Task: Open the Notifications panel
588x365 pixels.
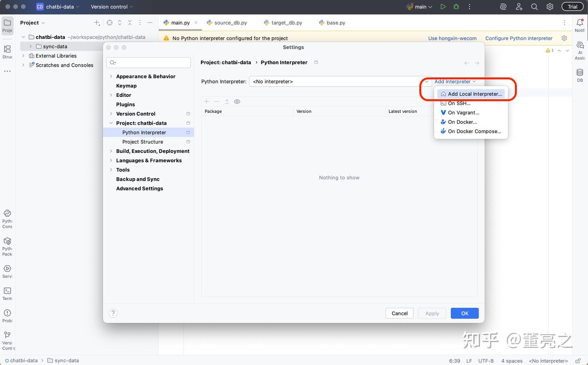Action: coord(580,25)
